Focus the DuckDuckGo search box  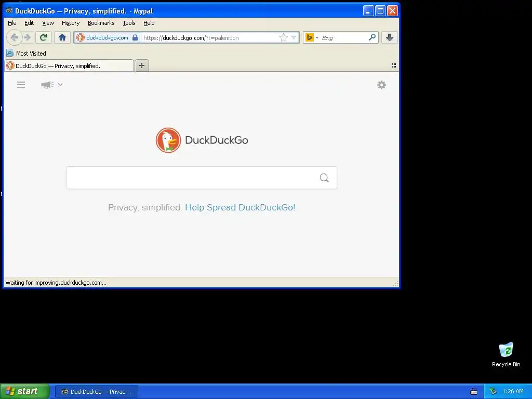point(202,178)
